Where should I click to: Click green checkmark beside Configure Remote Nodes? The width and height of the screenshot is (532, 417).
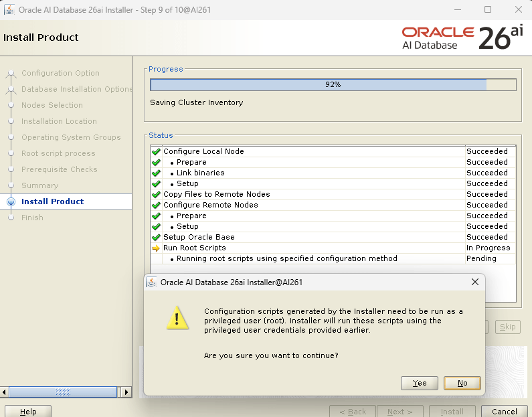coord(156,205)
